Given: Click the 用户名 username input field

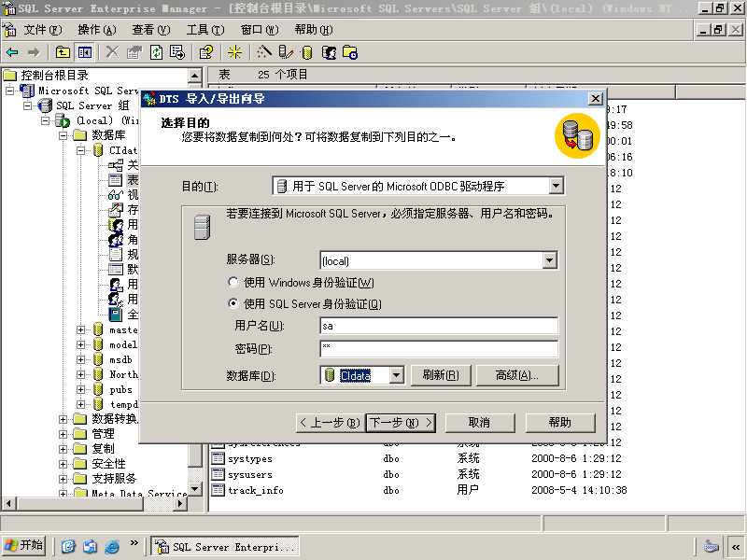Looking at the screenshot, I should (x=439, y=326).
